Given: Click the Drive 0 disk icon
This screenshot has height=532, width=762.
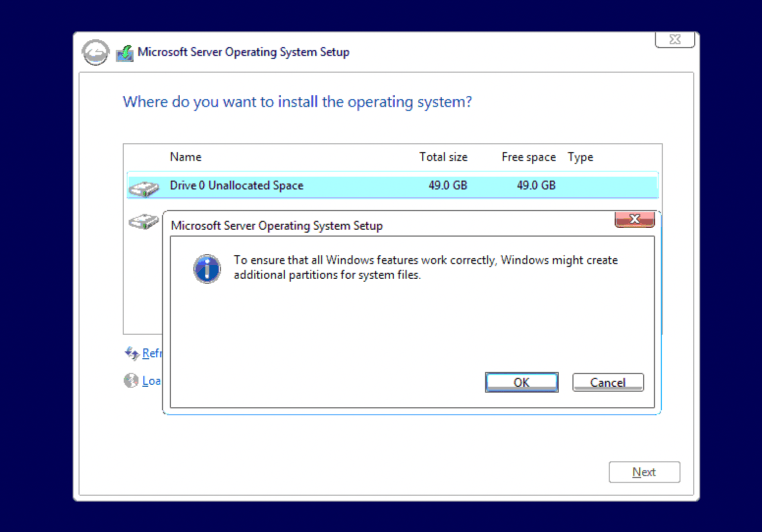Looking at the screenshot, I should [144, 188].
